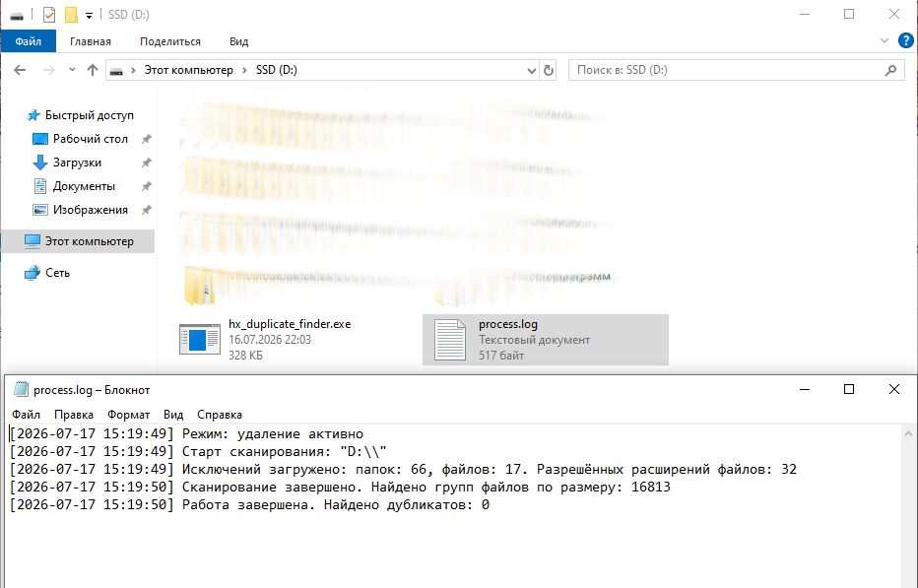Open Изображения in the navigation pane

[x=91, y=210]
